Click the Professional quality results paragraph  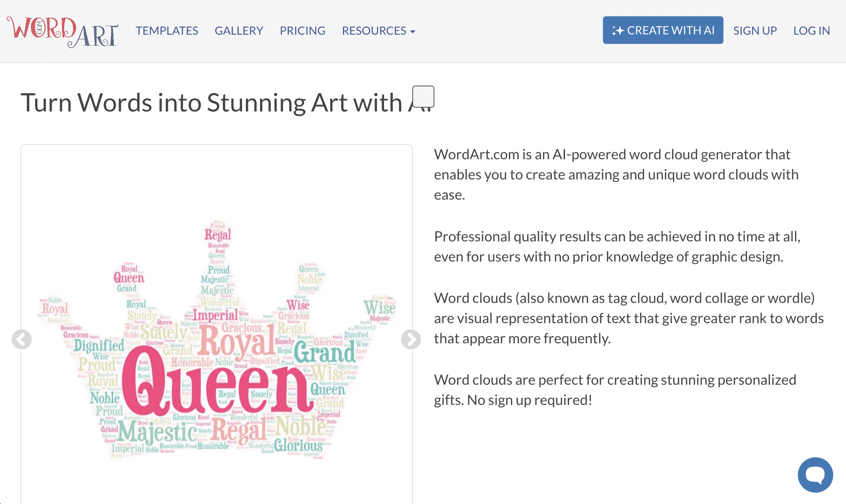(617, 246)
